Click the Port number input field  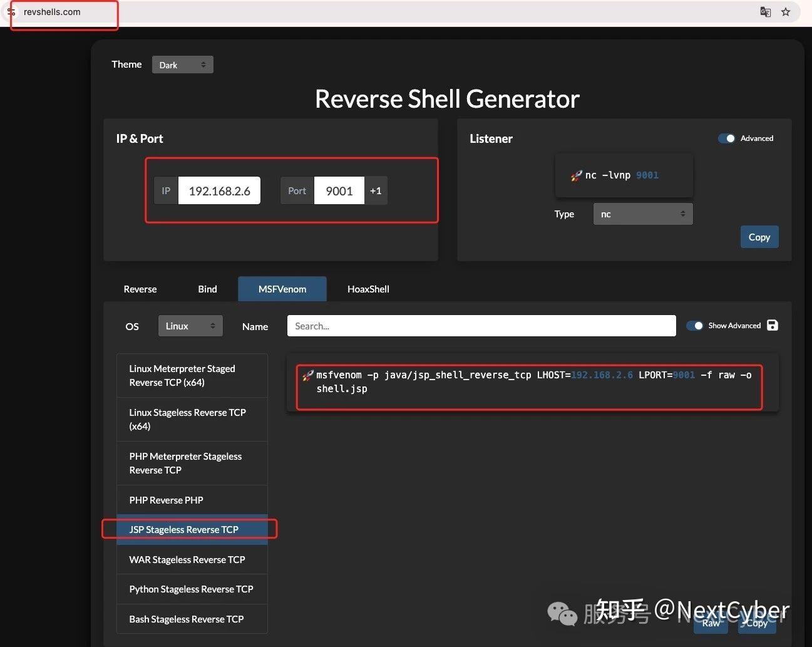pos(339,190)
